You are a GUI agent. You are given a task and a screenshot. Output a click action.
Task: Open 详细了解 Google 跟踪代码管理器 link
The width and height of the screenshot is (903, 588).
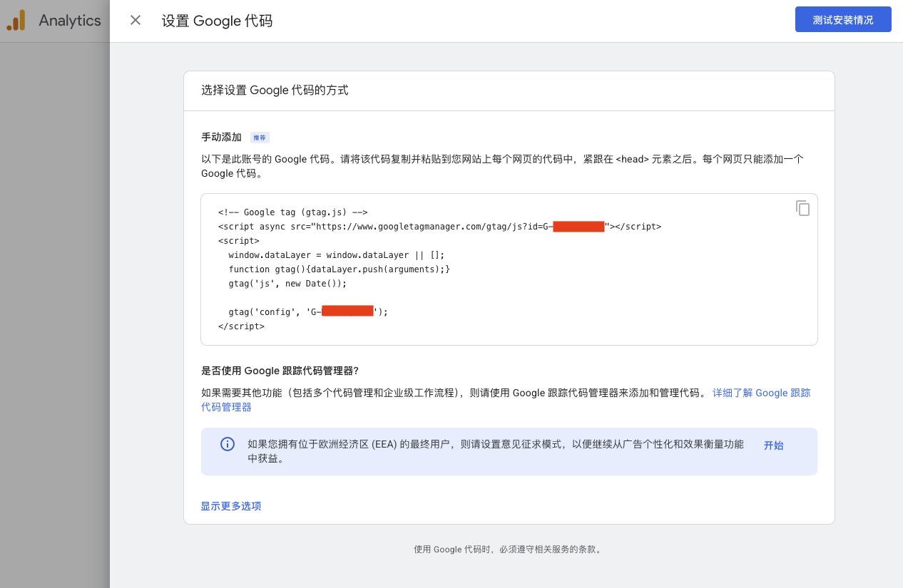point(760,392)
